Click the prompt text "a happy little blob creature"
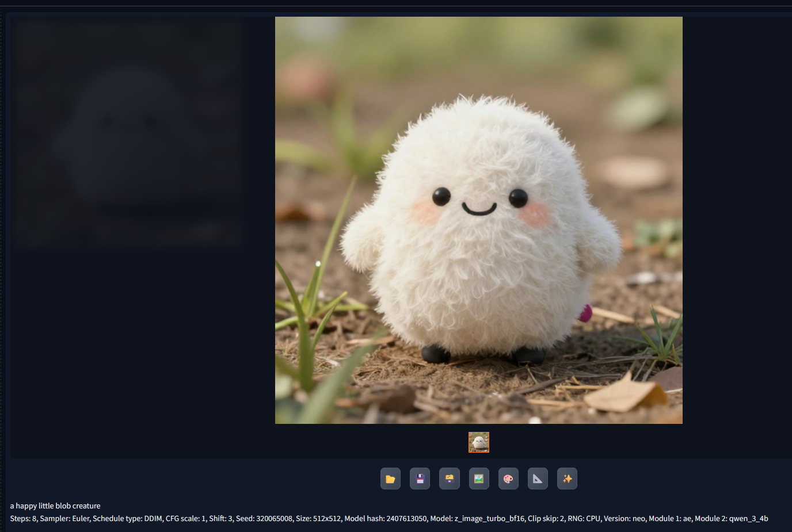 point(55,506)
